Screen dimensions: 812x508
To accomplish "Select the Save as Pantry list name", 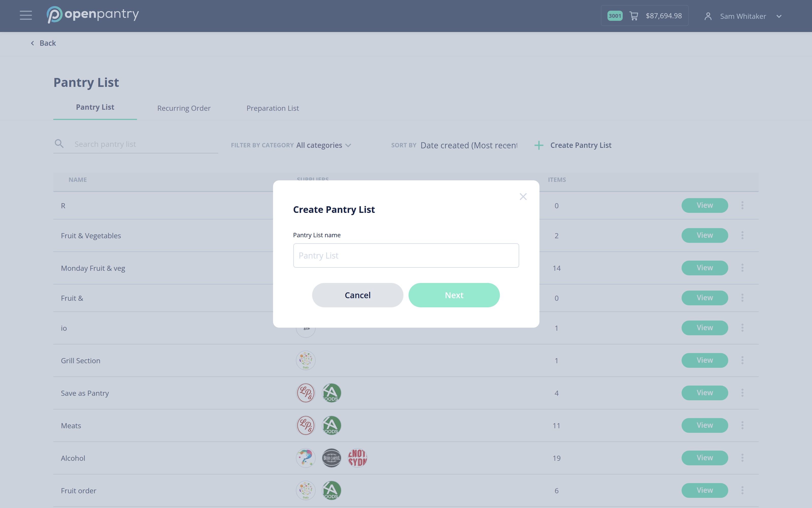I will coord(85,393).
